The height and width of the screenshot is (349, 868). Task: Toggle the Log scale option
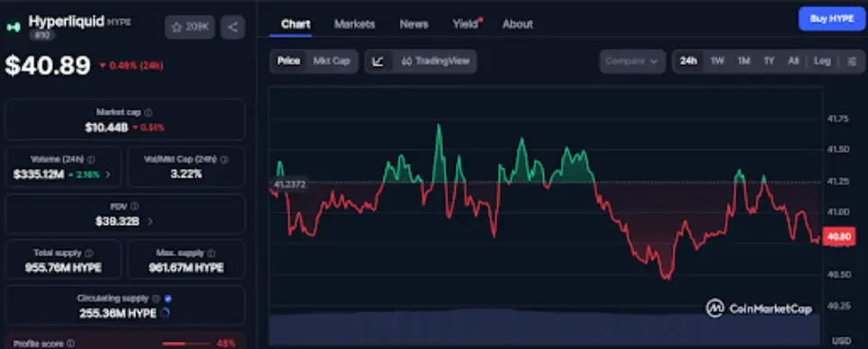(822, 61)
